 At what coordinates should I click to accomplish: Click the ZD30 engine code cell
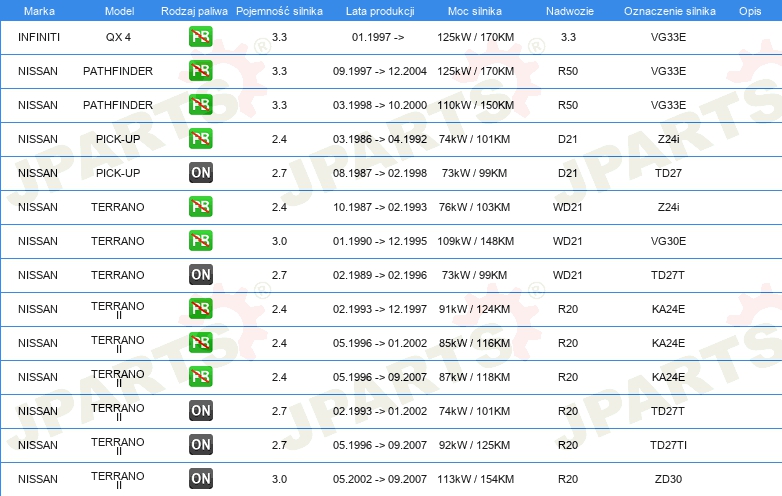668,479
